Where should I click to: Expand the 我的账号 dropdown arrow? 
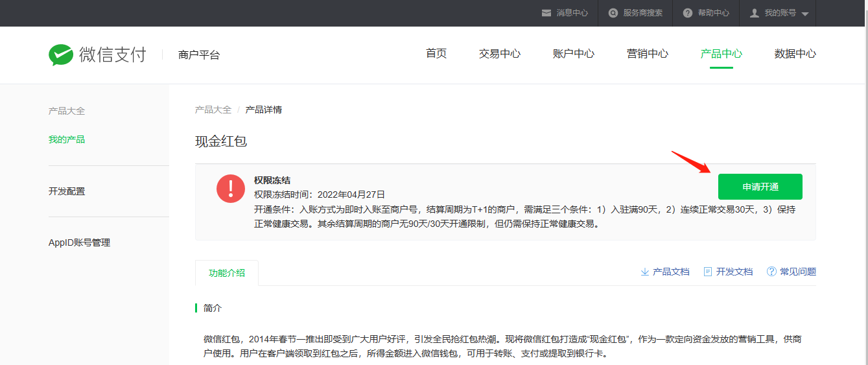point(804,14)
